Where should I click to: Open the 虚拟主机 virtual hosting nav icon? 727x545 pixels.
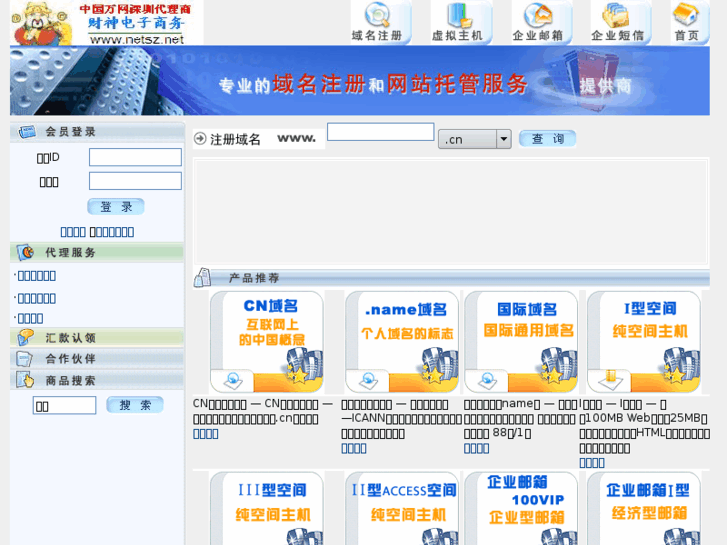click(460, 22)
